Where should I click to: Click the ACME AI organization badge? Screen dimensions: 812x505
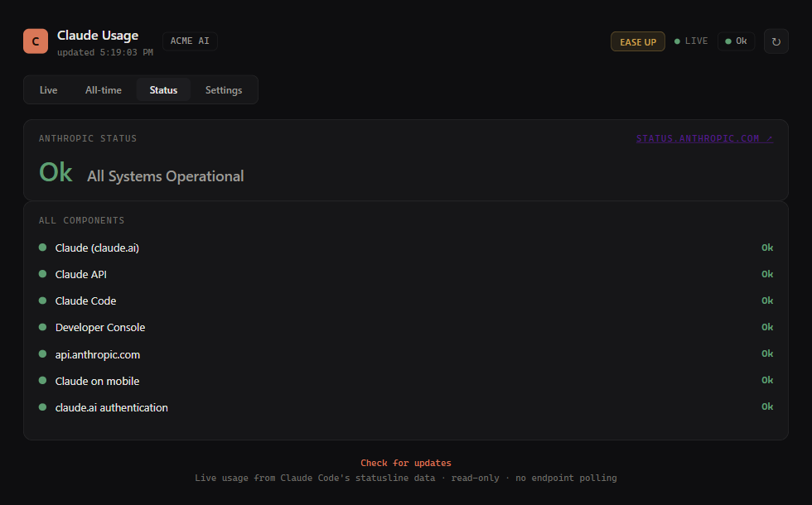coord(190,41)
